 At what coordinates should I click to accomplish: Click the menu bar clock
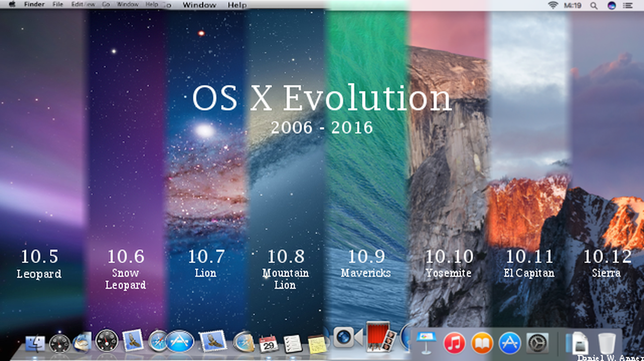pos(573,5)
